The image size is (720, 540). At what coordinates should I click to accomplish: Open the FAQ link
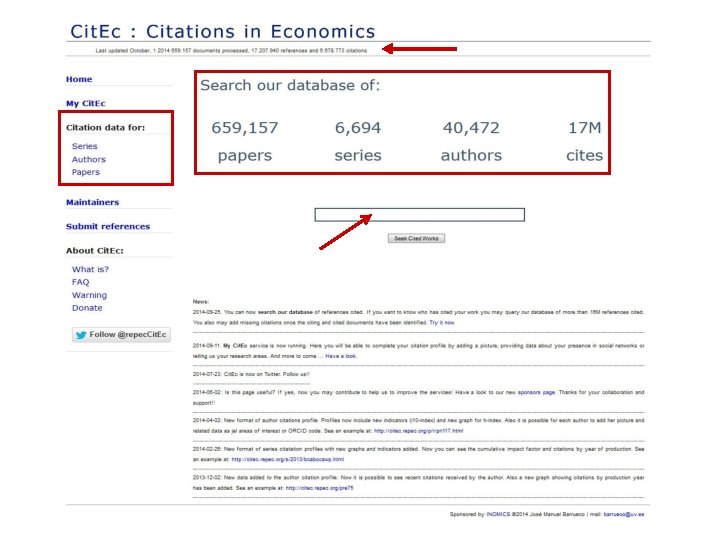[80, 282]
